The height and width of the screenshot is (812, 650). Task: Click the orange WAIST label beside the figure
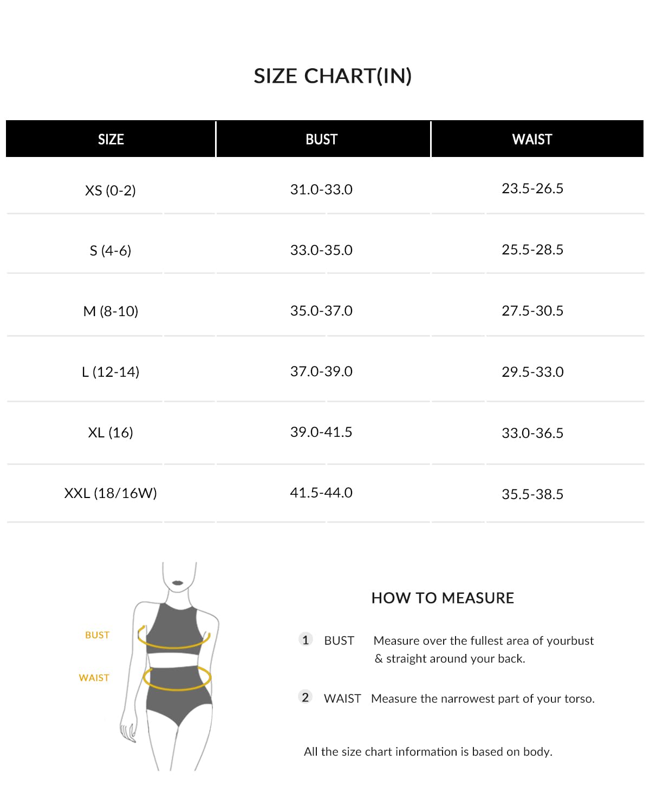tap(94, 678)
